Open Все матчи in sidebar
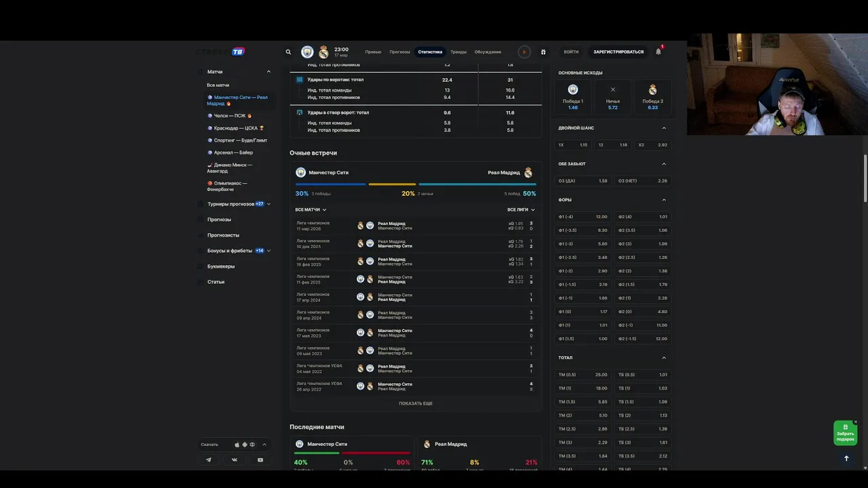 (218, 85)
